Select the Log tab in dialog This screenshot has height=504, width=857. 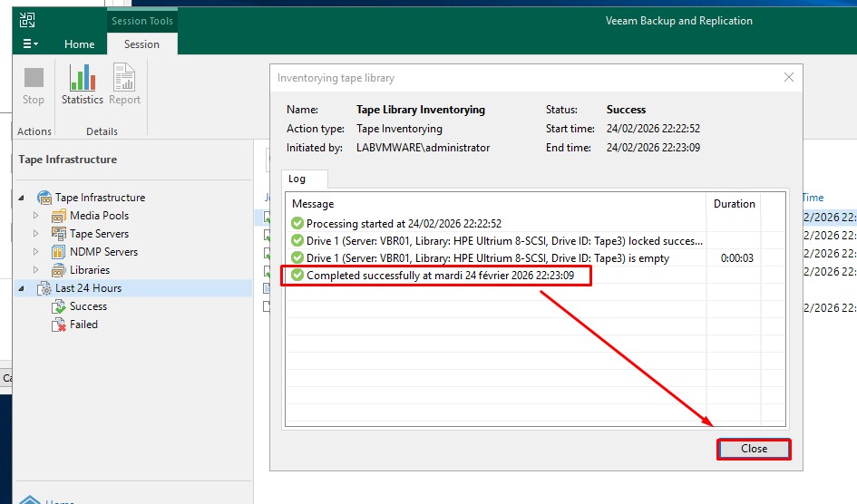tap(298, 179)
